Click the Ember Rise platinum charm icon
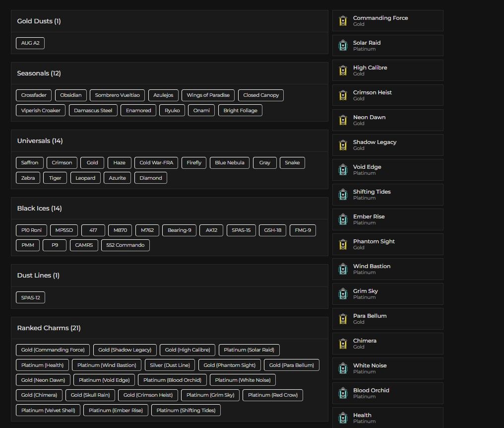Viewport: 504px width, 428px height. [x=343, y=219]
